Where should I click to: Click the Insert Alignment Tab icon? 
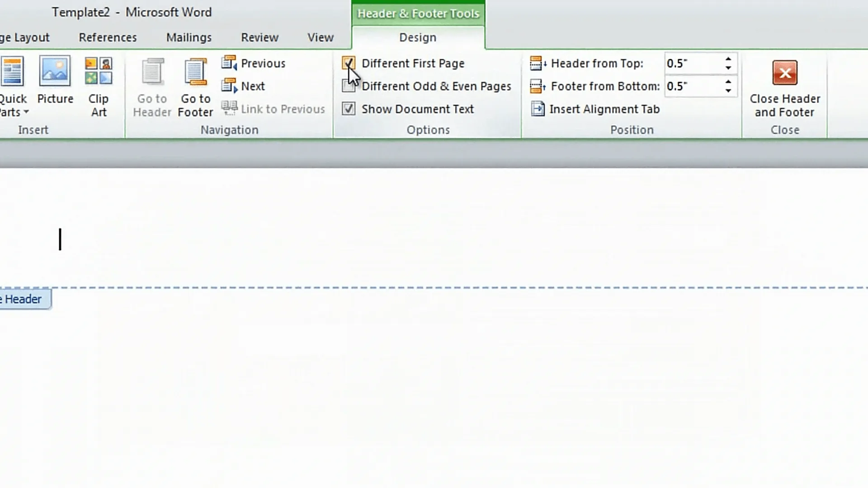point(538,109)
